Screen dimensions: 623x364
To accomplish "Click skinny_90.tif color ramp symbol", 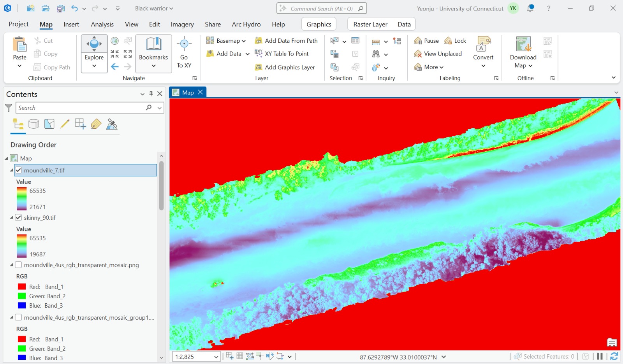I will coord(21,246).
